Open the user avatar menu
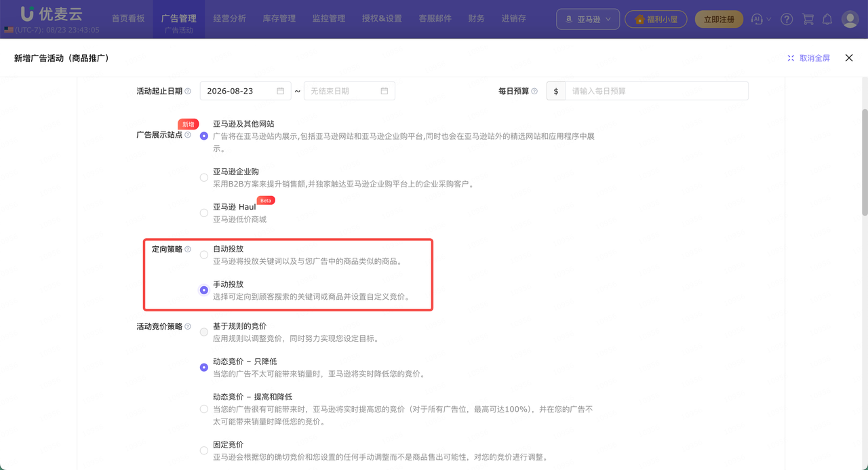The width and height of the screenshot is (868, 470). click(850, 19)
